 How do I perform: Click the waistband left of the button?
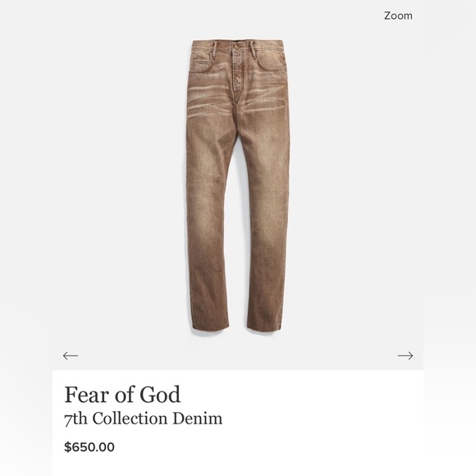(x=213, y=45)
